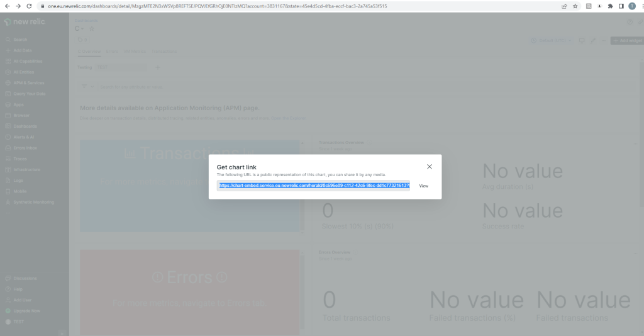
Task: Favorite the dashboard with the star icon
Action: [x=92, y=29]
